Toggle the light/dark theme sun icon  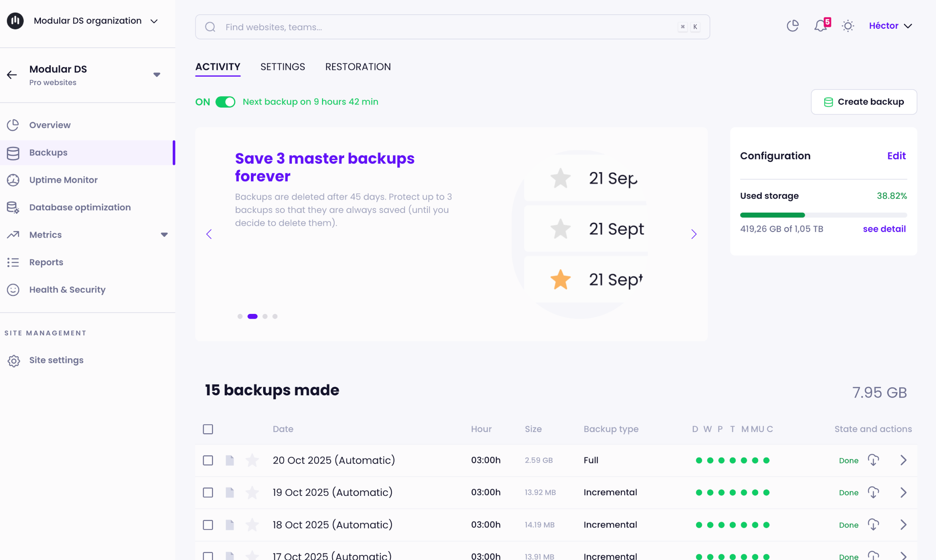click(848, 26)
